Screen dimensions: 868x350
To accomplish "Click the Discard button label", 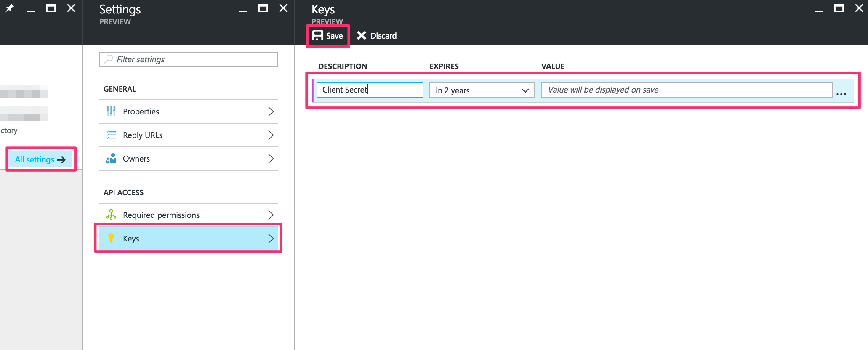I will [383, 36].
